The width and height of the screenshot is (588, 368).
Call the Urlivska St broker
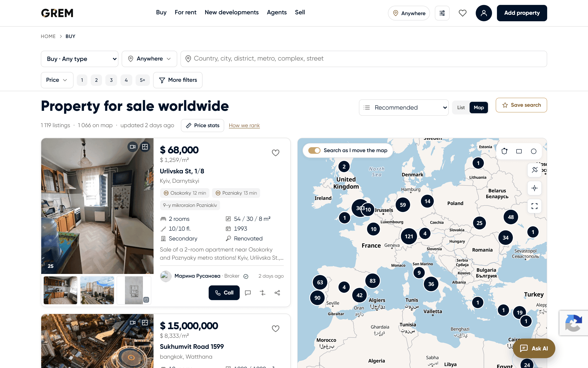pyautogui.click(x=224, y=293)
